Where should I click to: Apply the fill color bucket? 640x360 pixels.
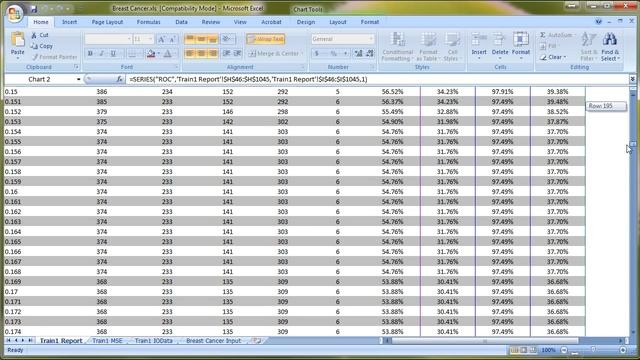click(151, 53)
